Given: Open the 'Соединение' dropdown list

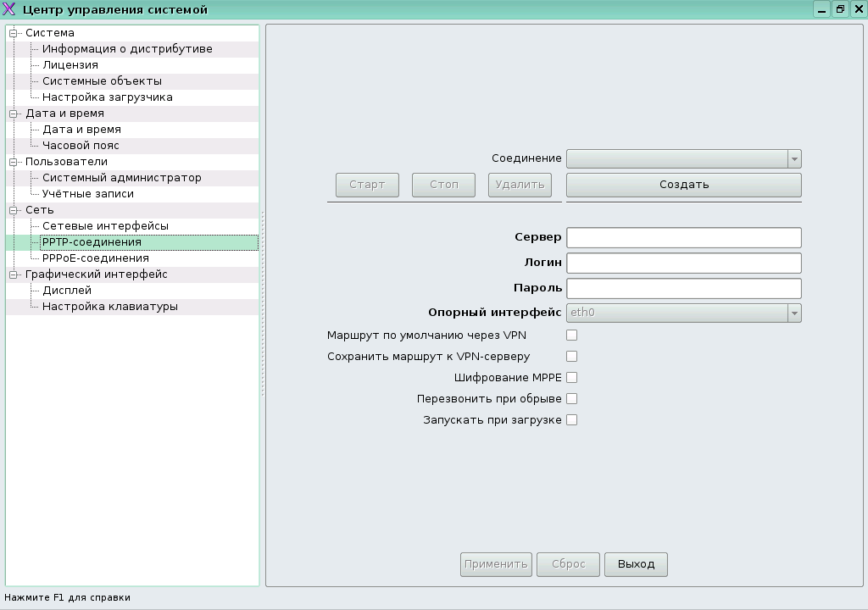Looking at the screenshot, I should point(683,159).
